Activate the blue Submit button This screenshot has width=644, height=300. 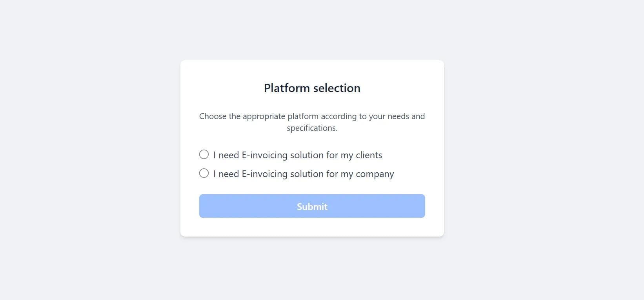[x=312, y=206]
